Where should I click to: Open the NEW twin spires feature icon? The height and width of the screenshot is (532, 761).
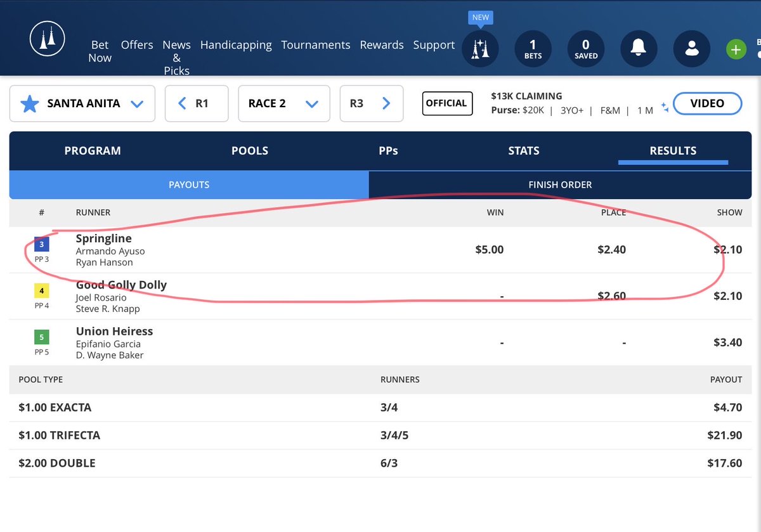click(x=480, y=49)
